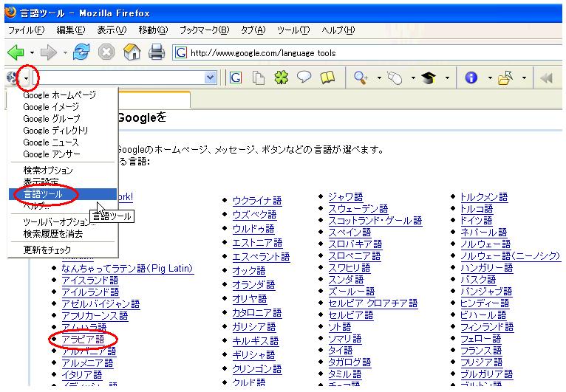
Task: Click the フランス語 language link
Action: 481,350
